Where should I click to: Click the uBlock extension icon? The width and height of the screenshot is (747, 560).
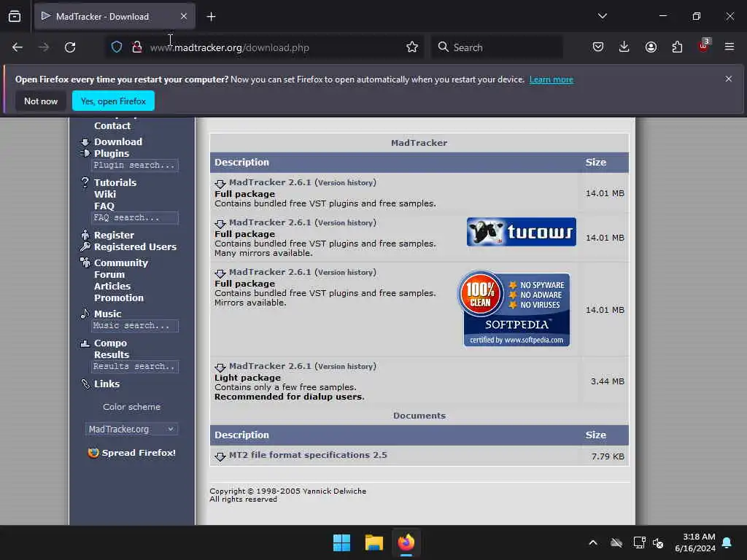704,46
